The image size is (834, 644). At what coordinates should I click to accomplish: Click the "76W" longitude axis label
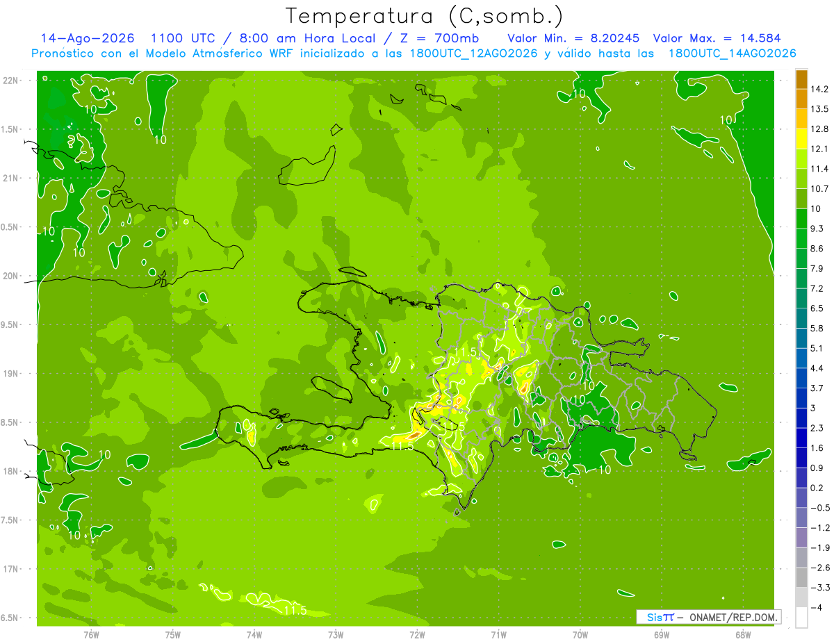[x=91, y=634]
